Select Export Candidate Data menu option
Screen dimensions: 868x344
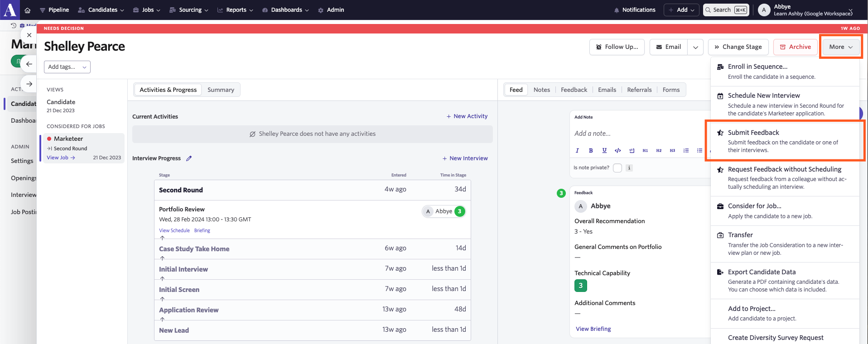pos(785,280)
